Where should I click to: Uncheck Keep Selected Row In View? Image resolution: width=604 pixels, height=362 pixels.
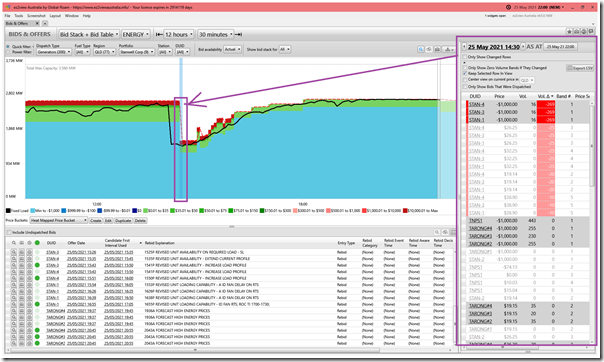pyautogui.click(x=465, y=73)
